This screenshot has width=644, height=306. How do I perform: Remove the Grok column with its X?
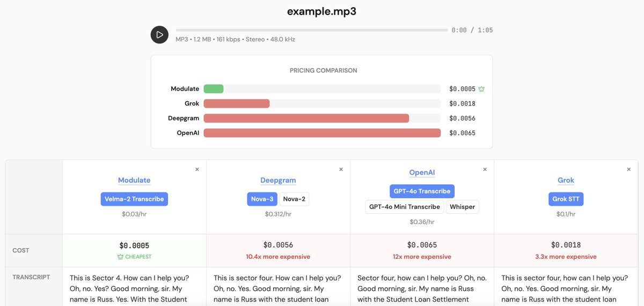pyautogui.click(x=628, y=169)
